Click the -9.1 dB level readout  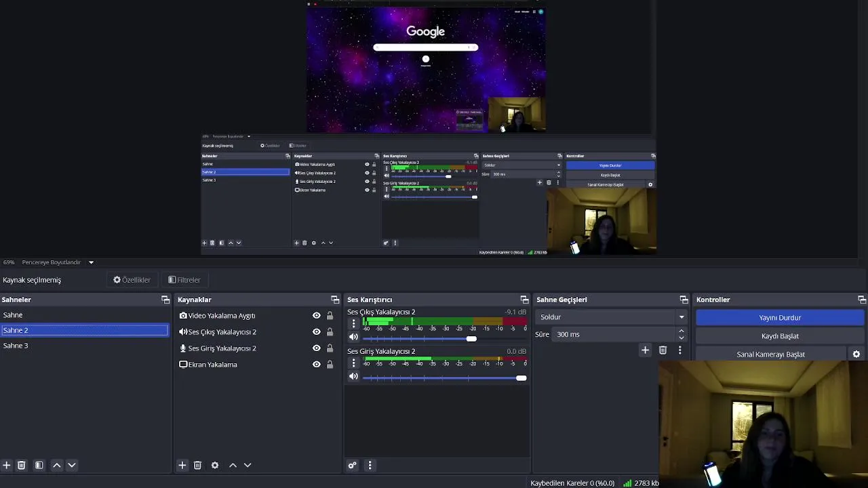515,312
